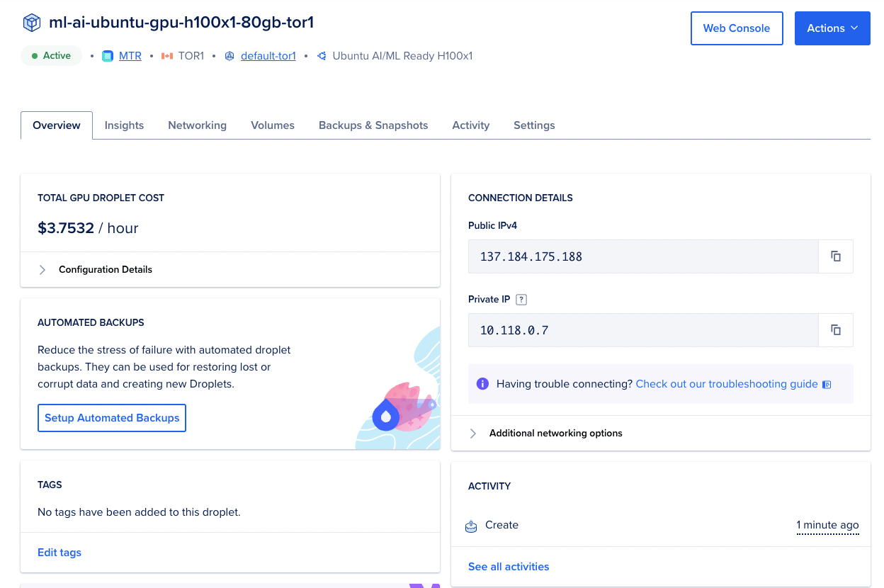The height and width of the screenshot is (588, 884).
Task: Open the MTR project link
Action: coord(130,56)
